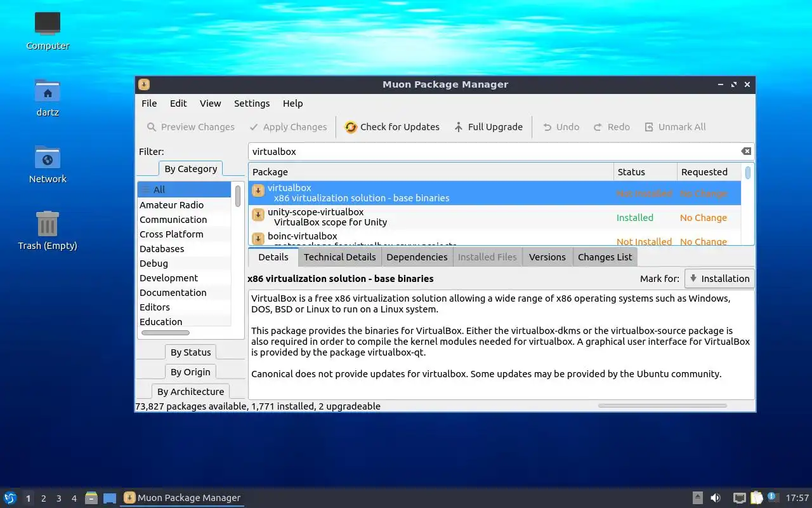Open the start menu in the taskbar

[10, 498]
